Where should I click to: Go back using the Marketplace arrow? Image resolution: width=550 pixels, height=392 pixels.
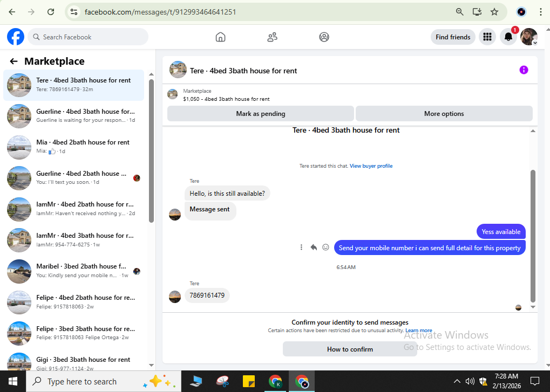(x=13, y=61)
